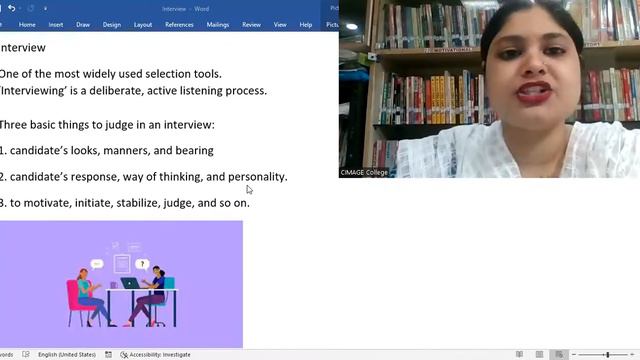Viewport: 640px width, 360px height.
Task: Click the presenter's webcam video tile
Action: click(489, 89)
